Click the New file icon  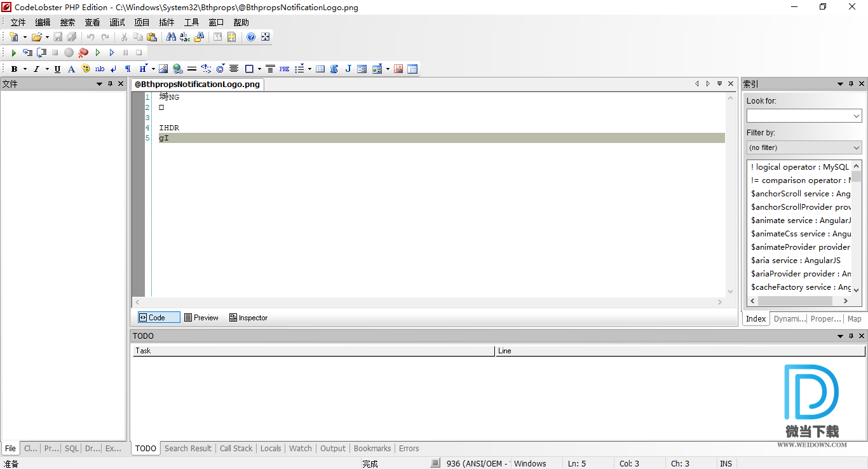tap(14, 37)
